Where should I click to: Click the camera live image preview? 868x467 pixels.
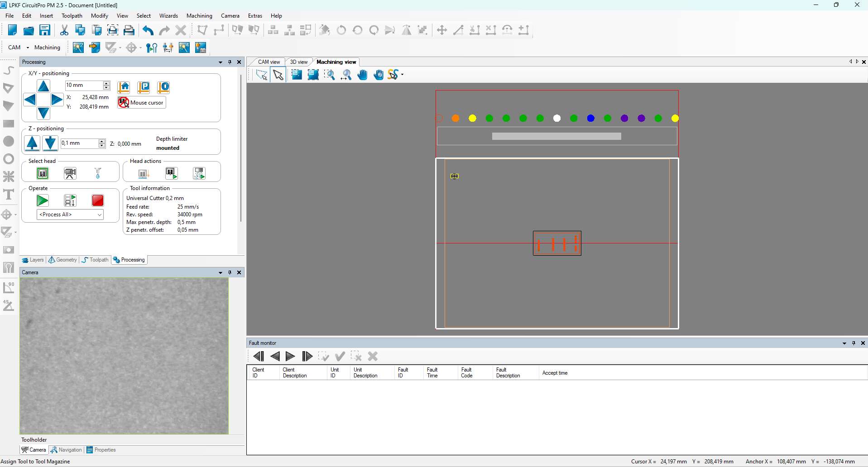click(124, 356)
